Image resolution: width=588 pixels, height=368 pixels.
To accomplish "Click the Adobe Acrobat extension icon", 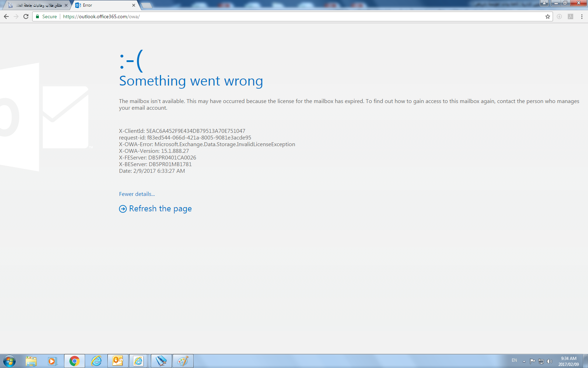I will pos(570,16).
